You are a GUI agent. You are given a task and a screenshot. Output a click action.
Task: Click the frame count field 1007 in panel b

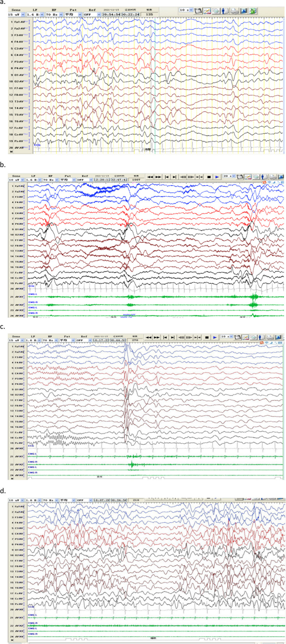[x=136, y=180]
